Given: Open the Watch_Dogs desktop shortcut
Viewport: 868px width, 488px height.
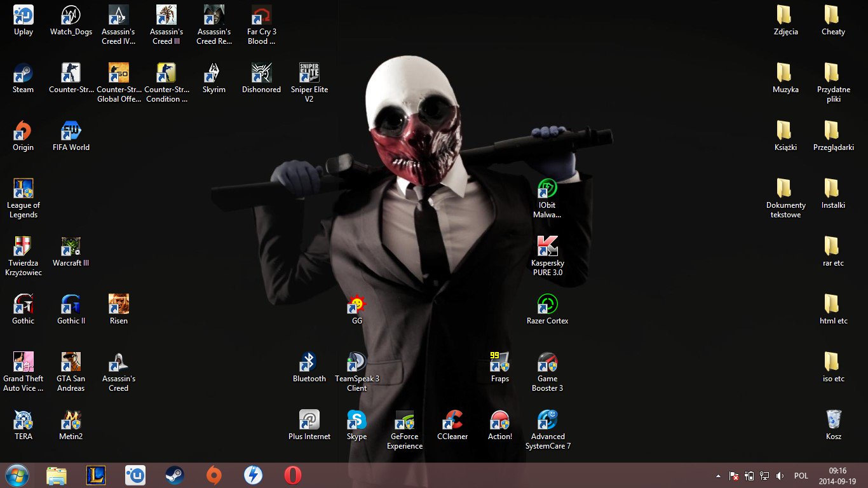Looking at the screenshot, I should 71,20.
